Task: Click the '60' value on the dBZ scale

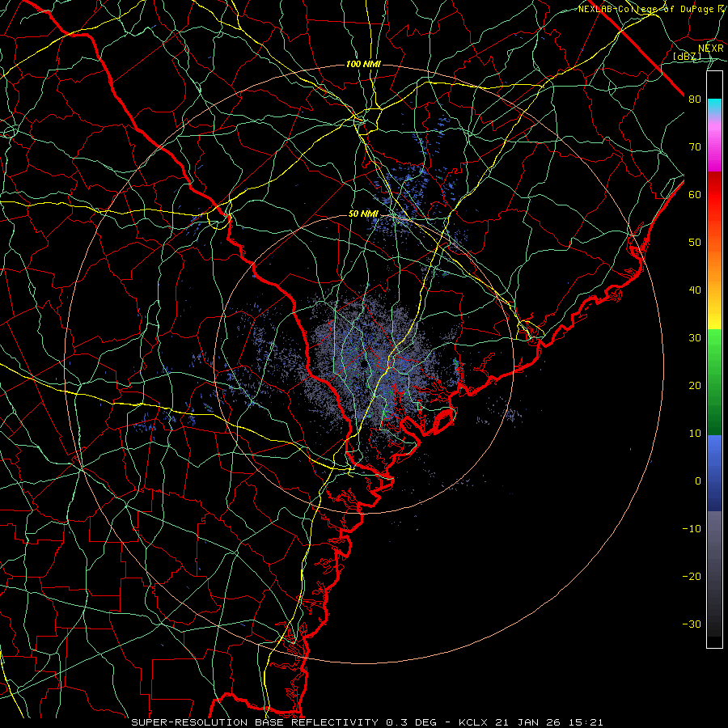Action: coord(695,194)
